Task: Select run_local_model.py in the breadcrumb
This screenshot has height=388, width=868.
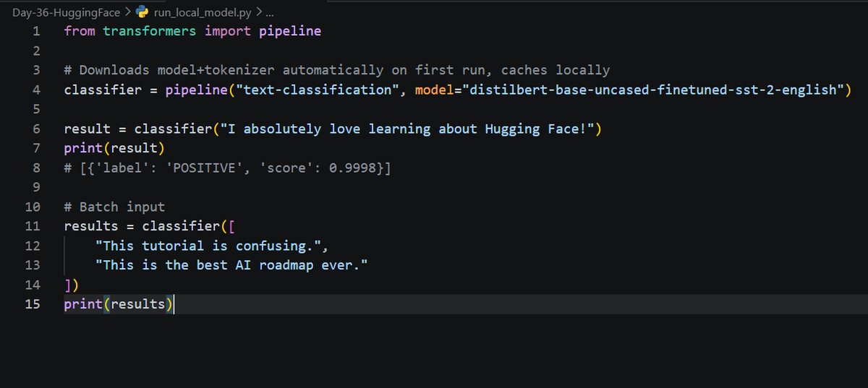Action: (x=204, y=12)
